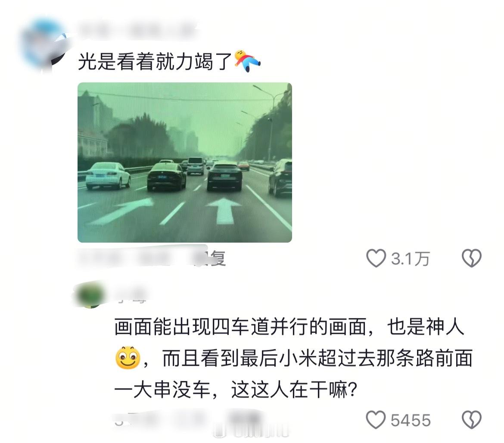504x443 pixels.
Task: Tap the 3.1万 like count
Action: 410,259
